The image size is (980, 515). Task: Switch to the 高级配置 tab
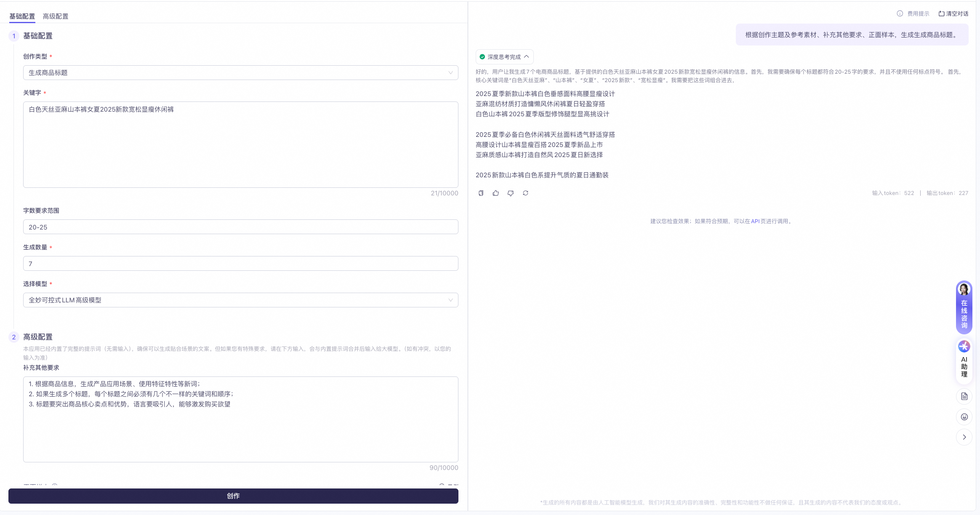pyautogui.click(x=56, y=16)
